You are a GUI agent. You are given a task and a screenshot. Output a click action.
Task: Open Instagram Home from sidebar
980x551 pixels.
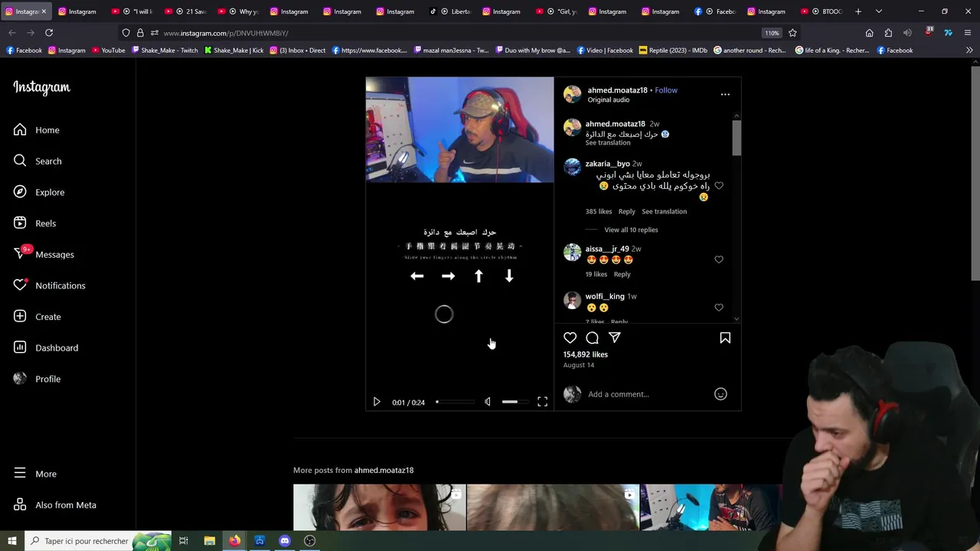(x=37, y=130)
